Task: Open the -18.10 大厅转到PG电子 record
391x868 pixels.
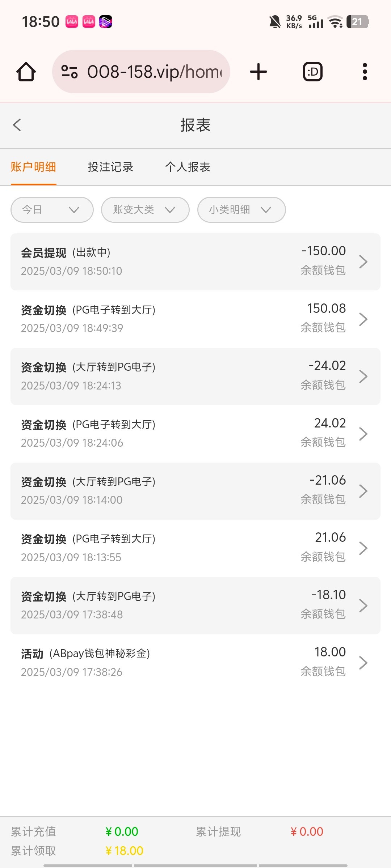Action: point(195,605)
